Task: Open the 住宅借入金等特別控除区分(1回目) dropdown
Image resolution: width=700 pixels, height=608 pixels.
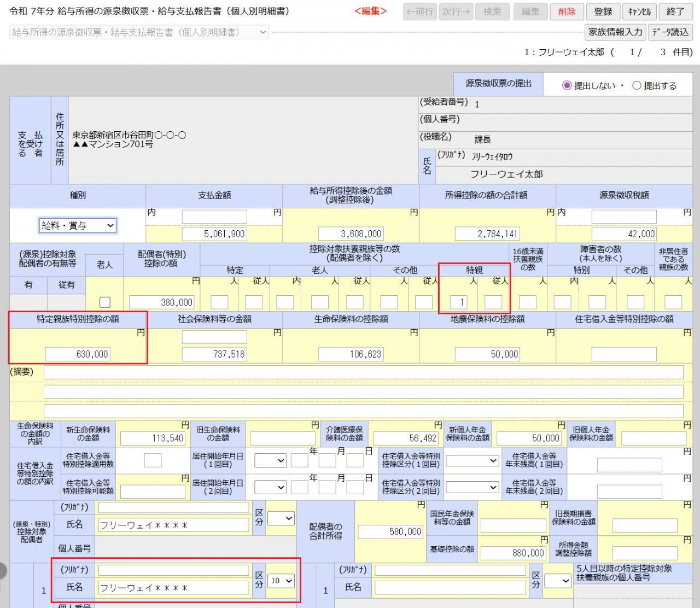Action: [471, 460]
